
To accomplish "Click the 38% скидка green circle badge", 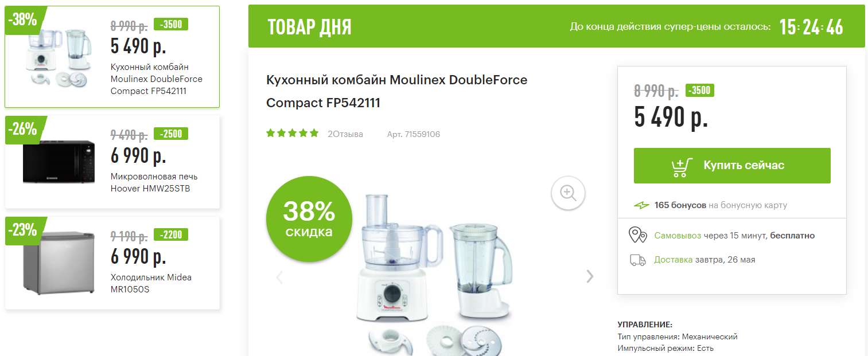I will (x=309, y=219).
